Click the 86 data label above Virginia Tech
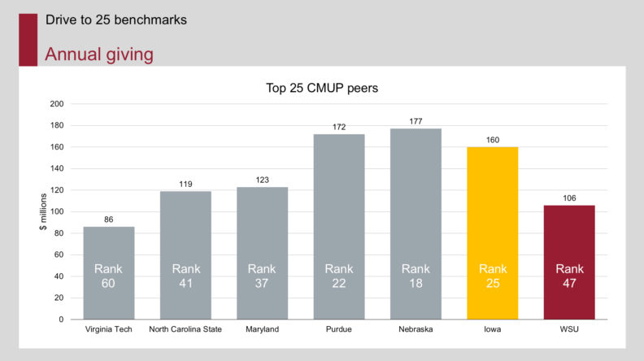644x361 pixels. pos(108,220)
